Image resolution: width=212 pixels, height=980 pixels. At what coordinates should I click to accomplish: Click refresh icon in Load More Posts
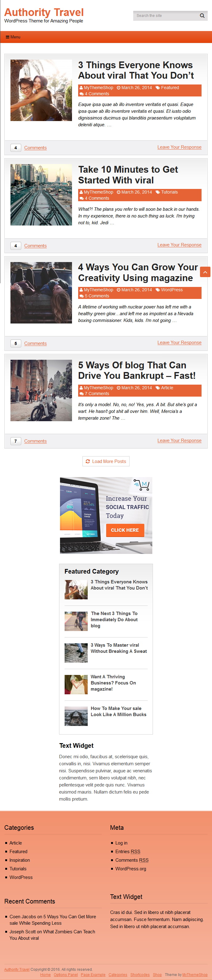tap(88, 461)
